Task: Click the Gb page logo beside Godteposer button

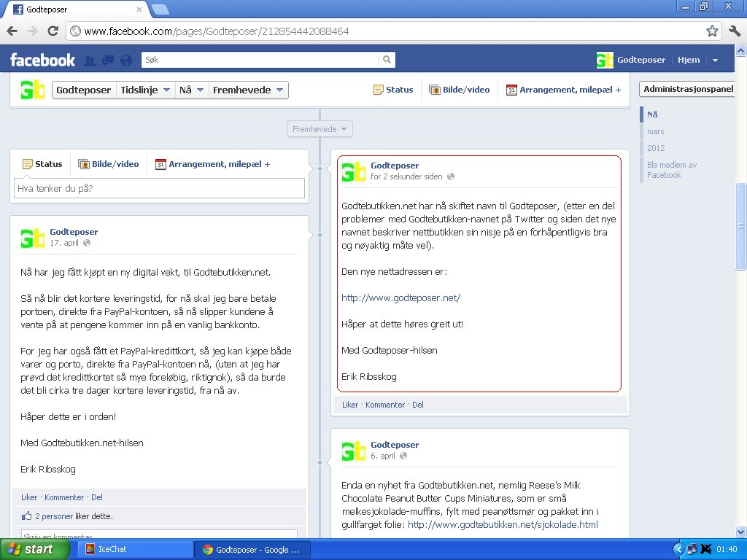Action: 32,90
